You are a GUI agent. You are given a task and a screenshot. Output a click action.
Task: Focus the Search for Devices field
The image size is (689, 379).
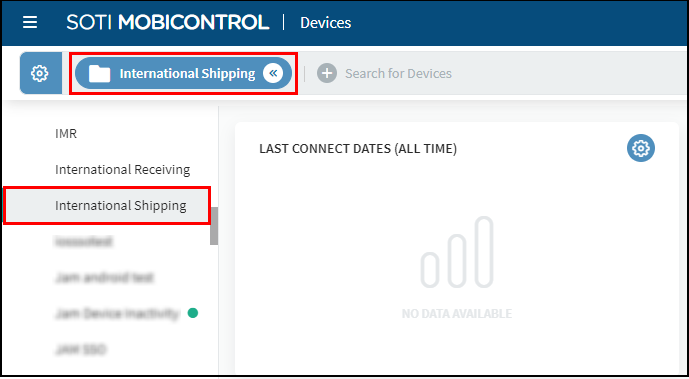pyautogui.click(x=398, y=73)
